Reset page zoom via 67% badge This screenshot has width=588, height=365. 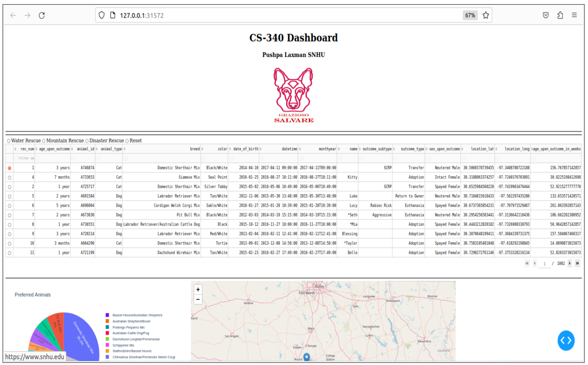coord(470,15)
